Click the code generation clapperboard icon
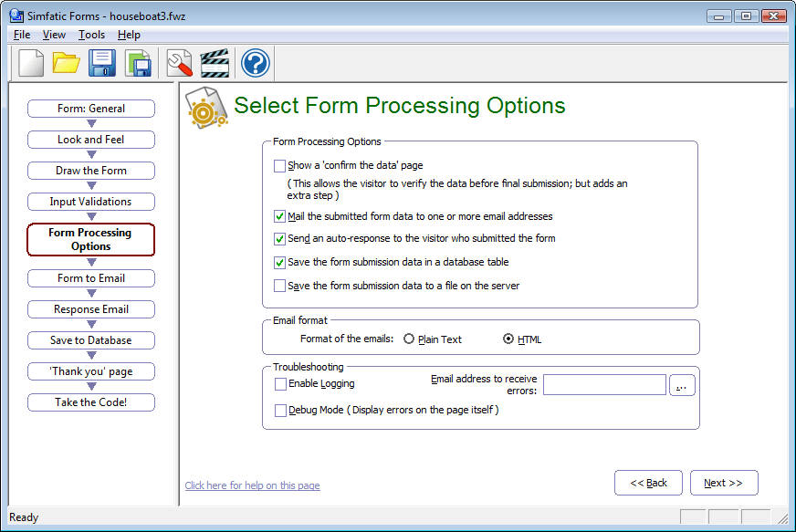 [216, 62]
